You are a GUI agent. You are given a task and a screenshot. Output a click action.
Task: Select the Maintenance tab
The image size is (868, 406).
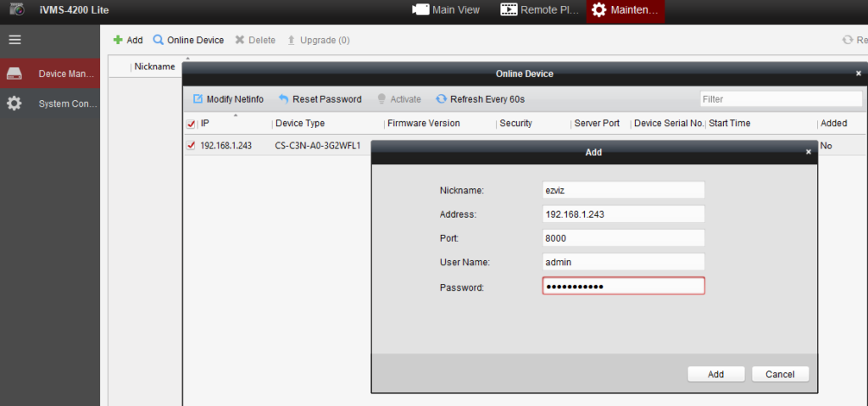626,10
